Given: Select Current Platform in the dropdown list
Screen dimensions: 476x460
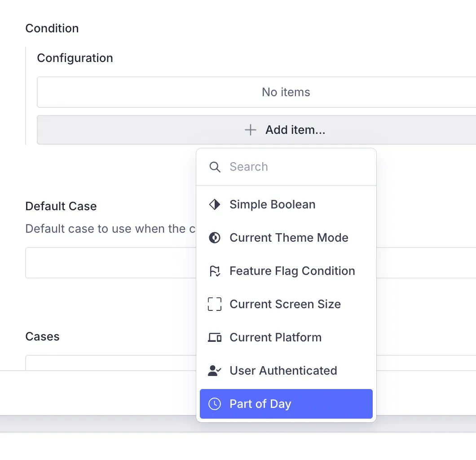Looking at the screenshot, I should (x=275, y=337).
